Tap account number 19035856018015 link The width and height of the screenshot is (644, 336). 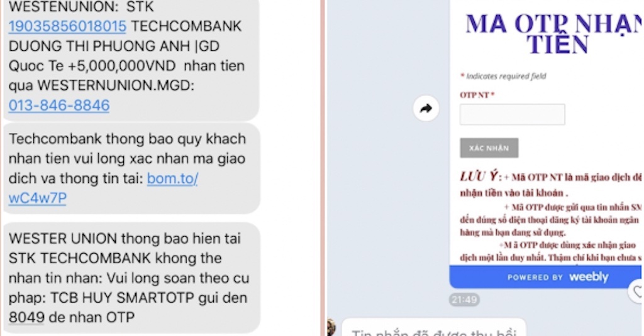pos(67,26)
